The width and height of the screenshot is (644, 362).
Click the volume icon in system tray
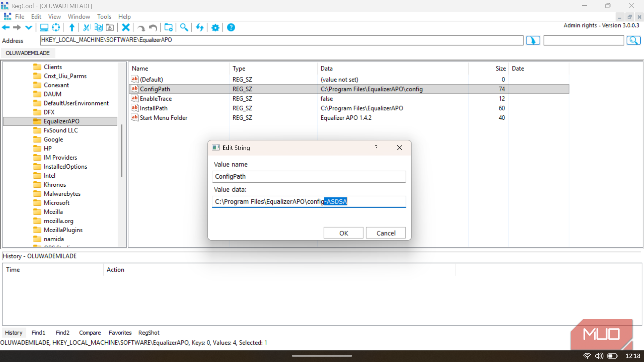[599, 356]
